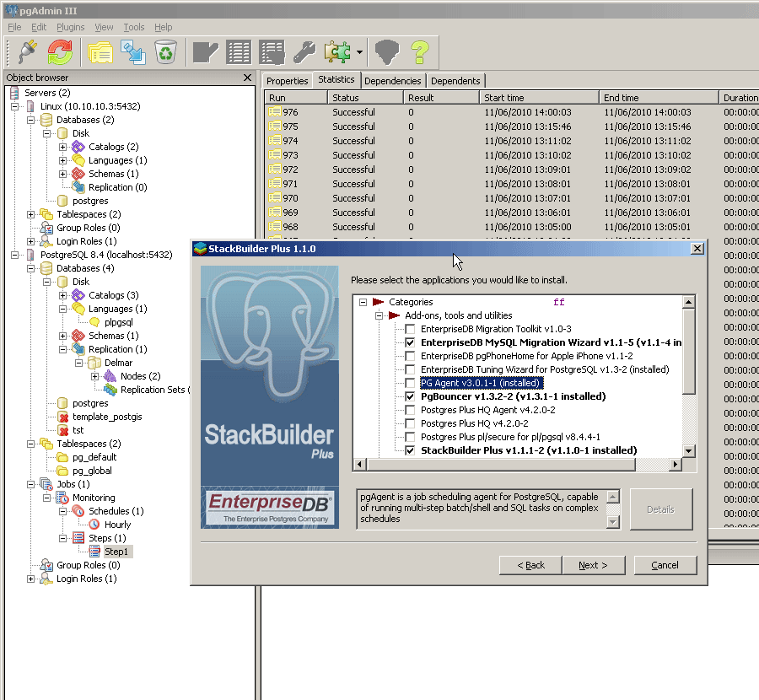Switch to the Dependents tab
759x700 pixels.
(455, 81)
